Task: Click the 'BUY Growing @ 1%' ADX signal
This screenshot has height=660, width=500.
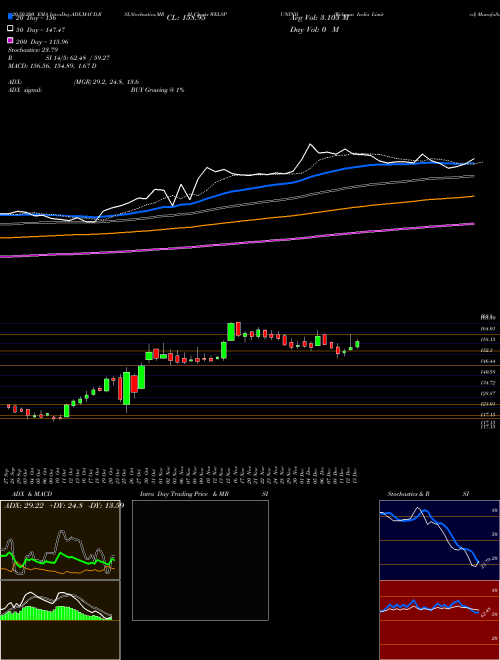Action: pos(157,90)
